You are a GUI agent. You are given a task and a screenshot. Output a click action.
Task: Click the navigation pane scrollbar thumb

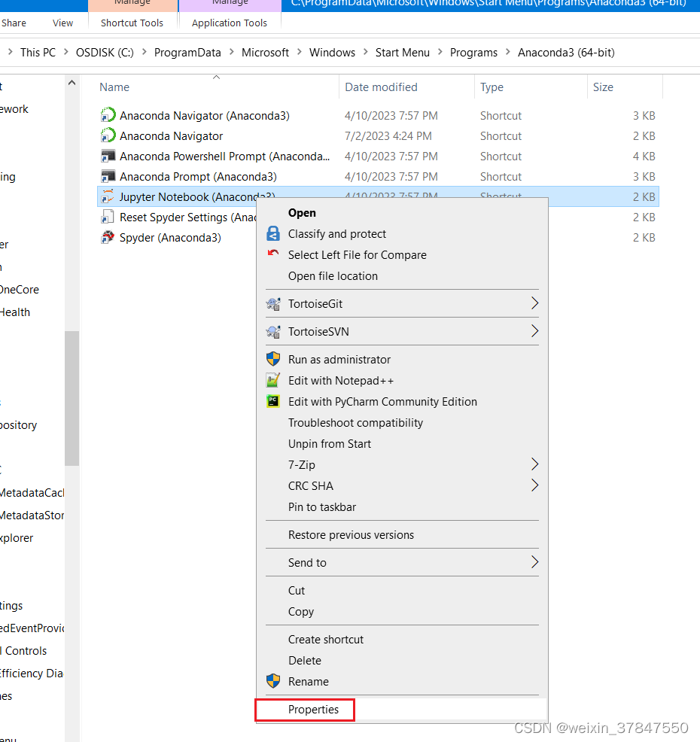coord(72,398)
